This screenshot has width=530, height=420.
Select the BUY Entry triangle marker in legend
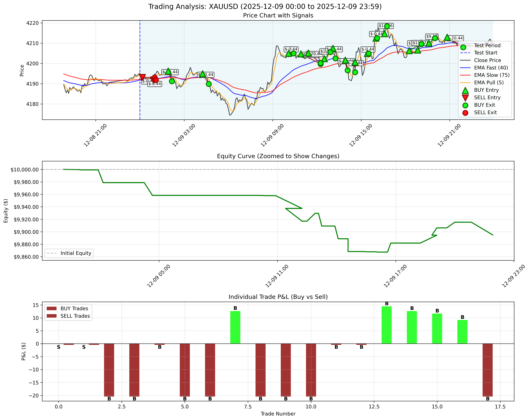coord(465,90)
